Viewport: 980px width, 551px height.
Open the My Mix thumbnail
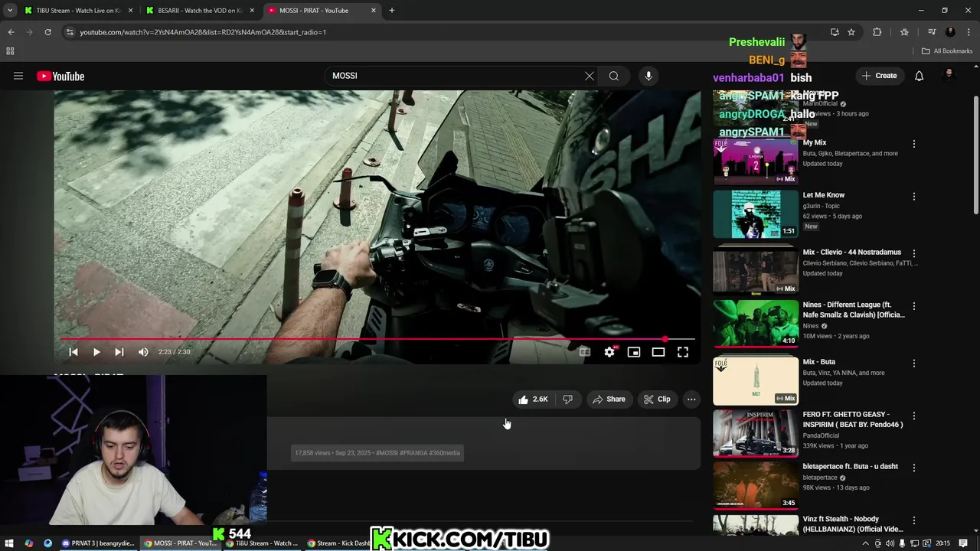click(756, 161)
